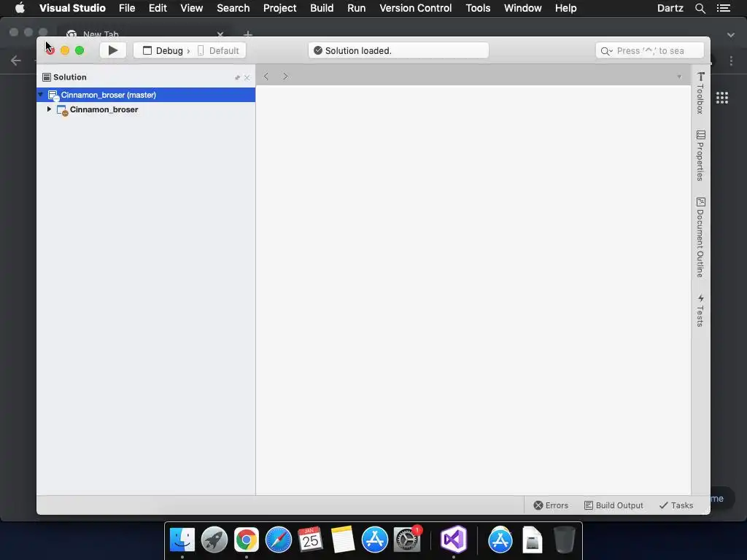Open the editor document list dropdown arrow
The height and width of the screenshot is (560, 747).
tap(679, 77)
